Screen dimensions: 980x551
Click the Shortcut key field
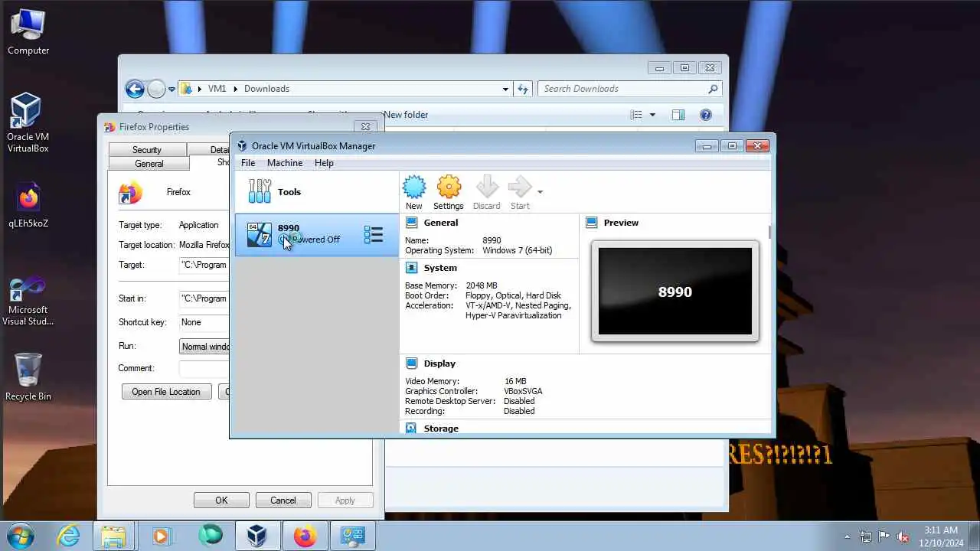204,322
